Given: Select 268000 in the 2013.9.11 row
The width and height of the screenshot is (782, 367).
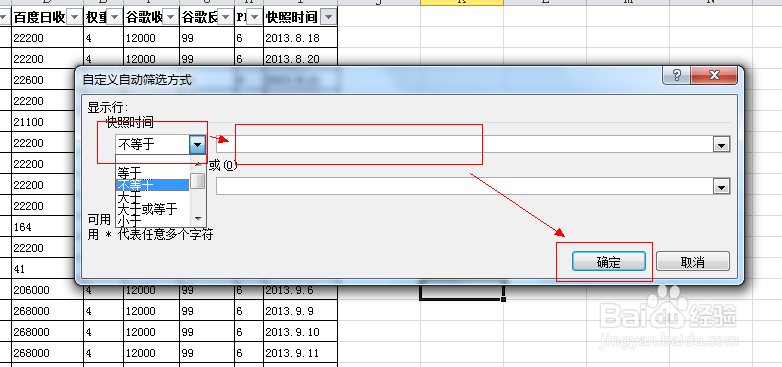Looking at the screenshot, I should coord(47,353).
